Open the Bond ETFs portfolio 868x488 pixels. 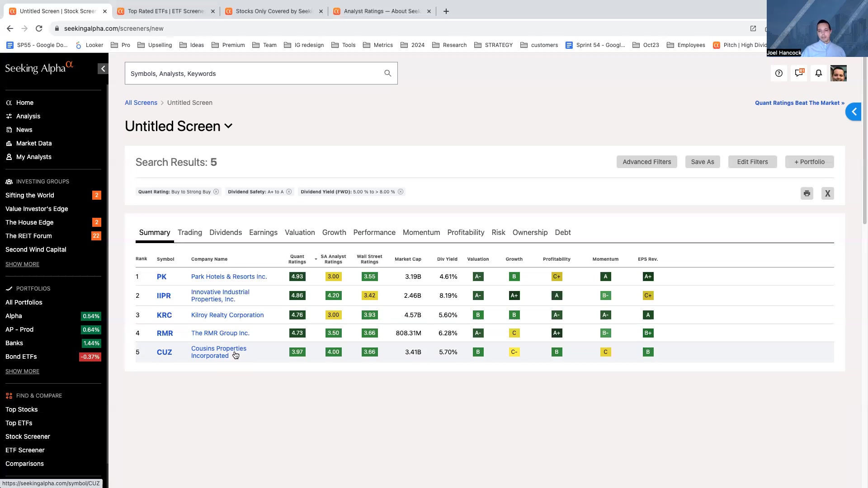coord(21,357)
